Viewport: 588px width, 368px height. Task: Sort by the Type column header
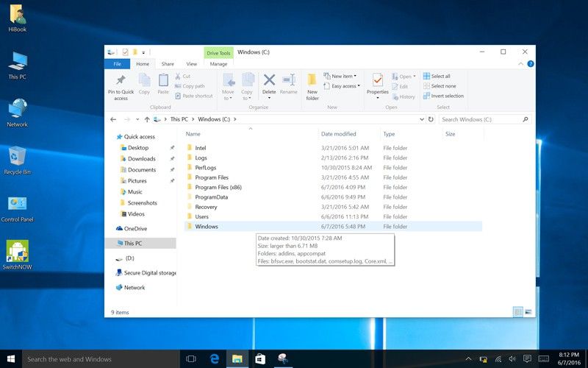click(x=389, y=134)
